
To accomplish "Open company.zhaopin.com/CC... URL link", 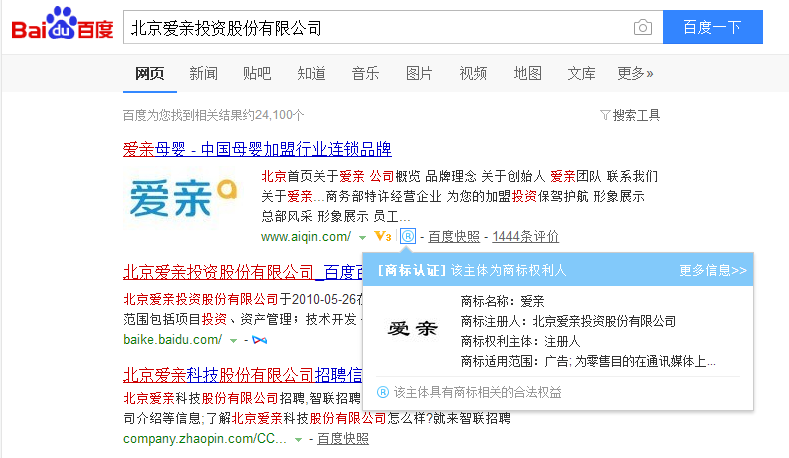I will point(205,439).
